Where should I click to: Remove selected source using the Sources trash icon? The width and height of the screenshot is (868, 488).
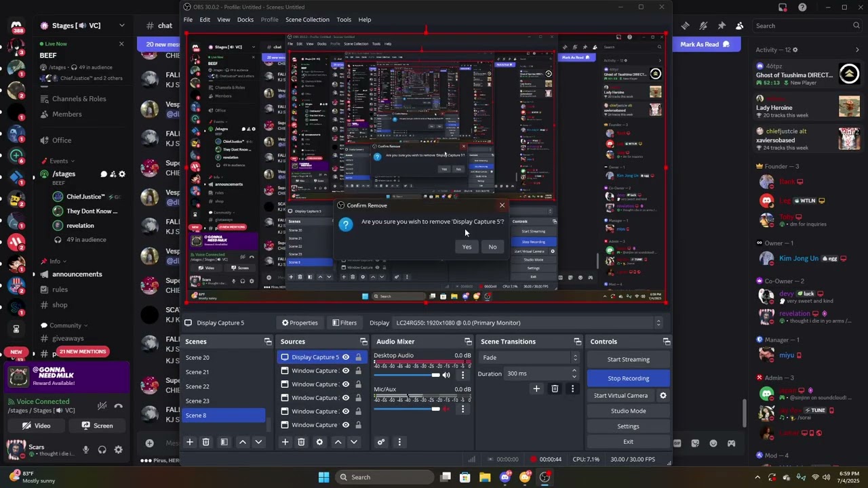[x=302, y=442]
